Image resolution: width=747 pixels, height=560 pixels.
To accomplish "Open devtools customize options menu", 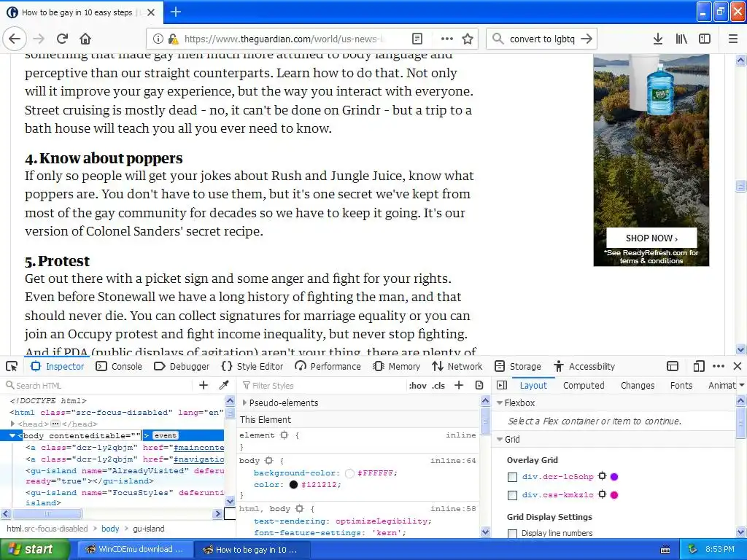I will [719, 366].
